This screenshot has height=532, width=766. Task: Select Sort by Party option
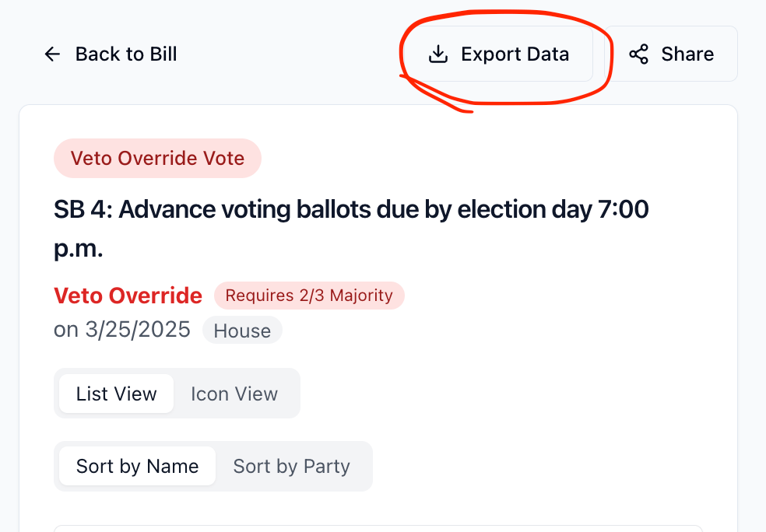[x=291, y=466]
